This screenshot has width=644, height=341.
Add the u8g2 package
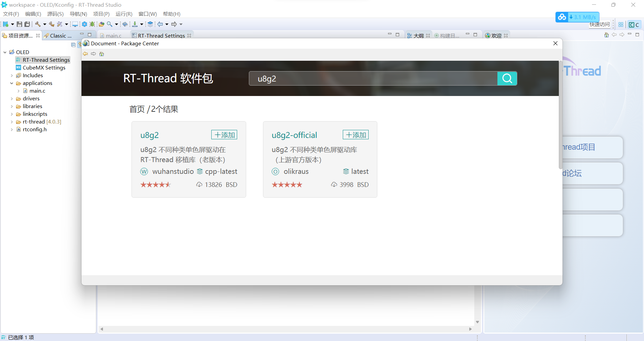(x=224, y=135)
